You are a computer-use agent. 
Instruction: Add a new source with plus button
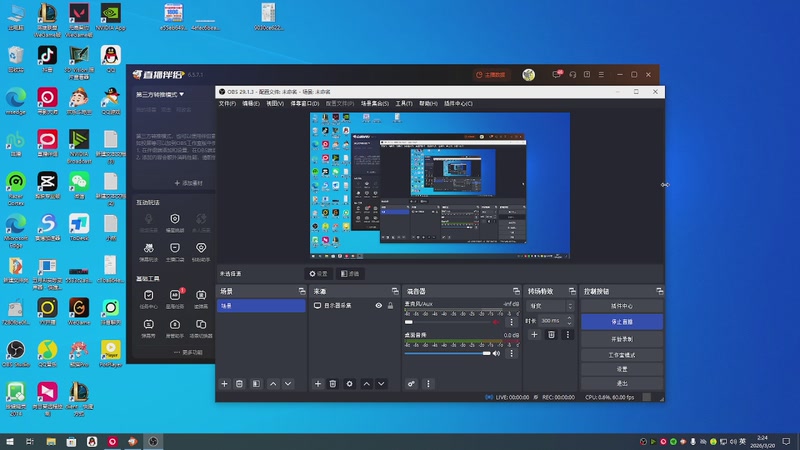click(318, 384)
